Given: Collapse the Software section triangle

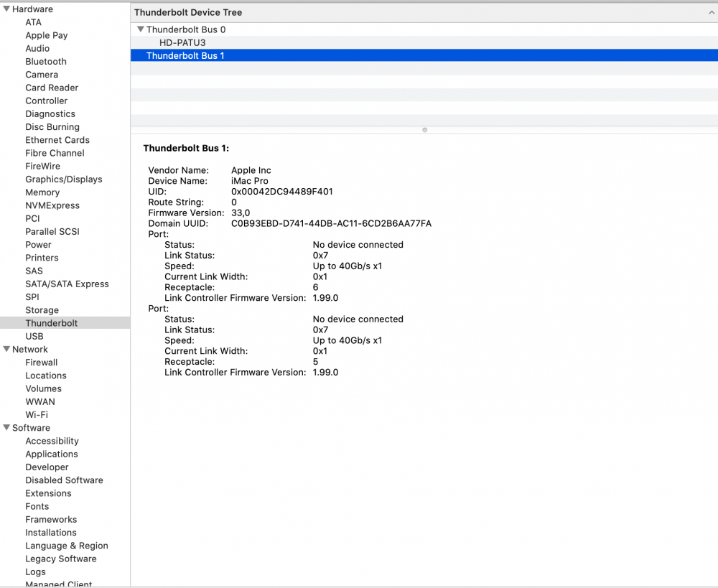Looking at the screenshot, I should tap(6, 427).
